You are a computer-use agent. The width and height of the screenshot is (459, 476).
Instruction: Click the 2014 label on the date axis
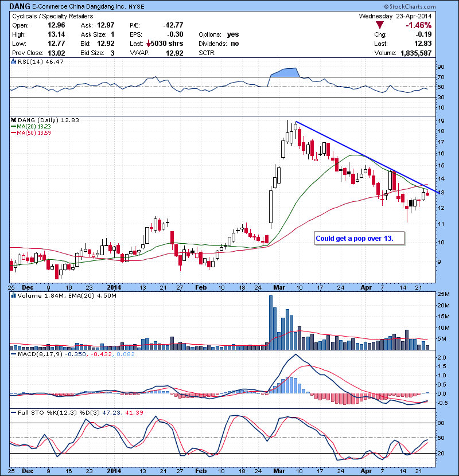click(x=114, y=287)
